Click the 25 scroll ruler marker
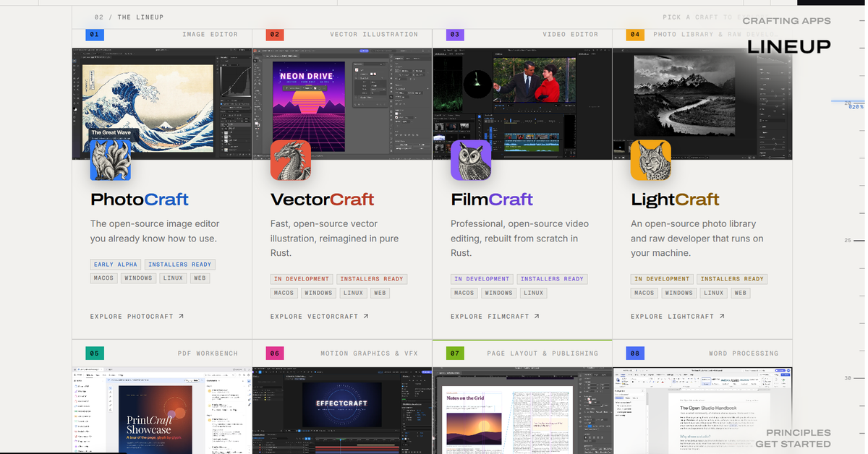 coord(854,240)
